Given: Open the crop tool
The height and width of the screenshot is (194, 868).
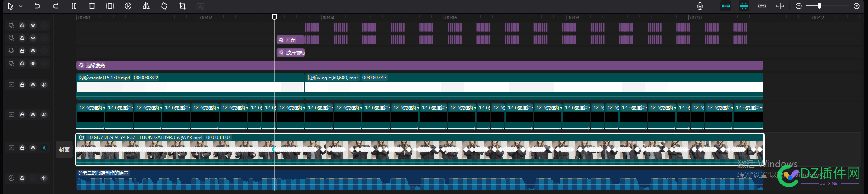Looking at the screenshot, I should [182, 6].
